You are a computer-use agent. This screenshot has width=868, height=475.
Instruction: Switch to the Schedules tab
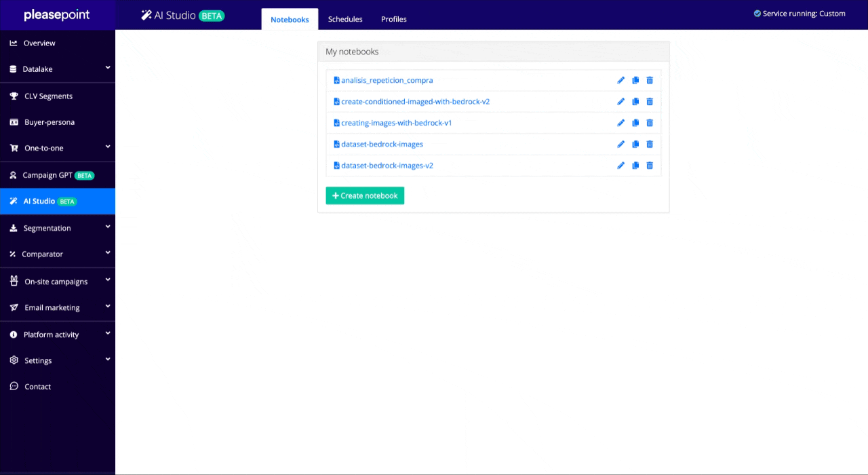tap(345, 19)
